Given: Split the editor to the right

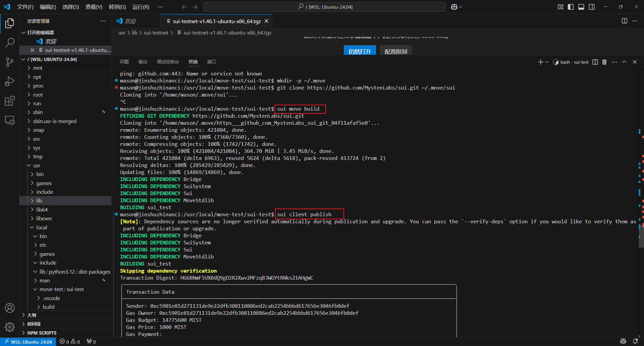Looking at the screenshot, I should tap(625, 21).
